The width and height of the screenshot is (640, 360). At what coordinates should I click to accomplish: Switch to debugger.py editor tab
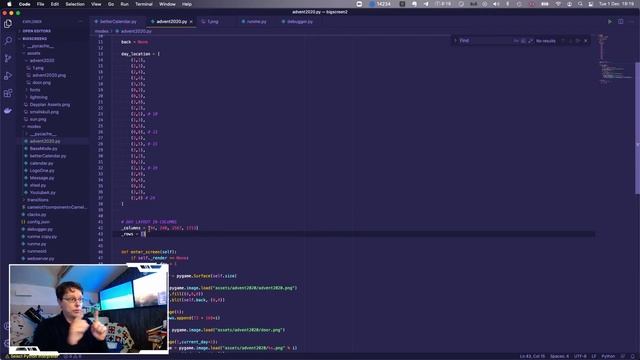coord(300,22)
